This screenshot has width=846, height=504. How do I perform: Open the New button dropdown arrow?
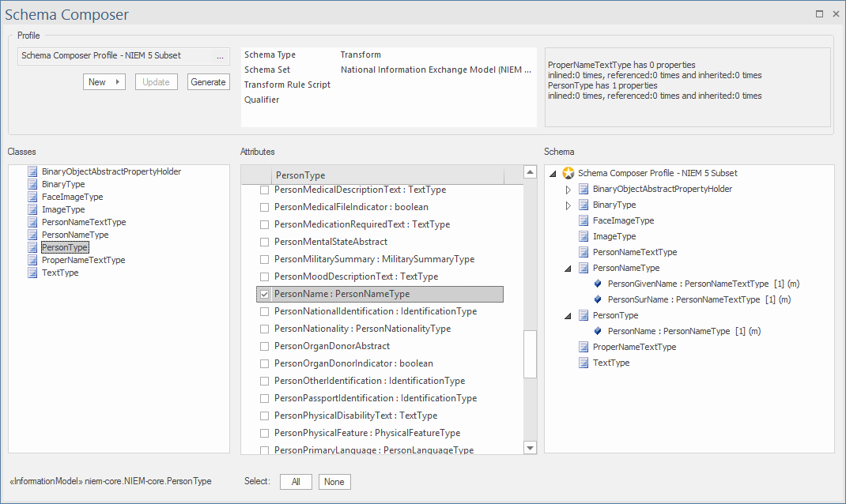[119, 81]
